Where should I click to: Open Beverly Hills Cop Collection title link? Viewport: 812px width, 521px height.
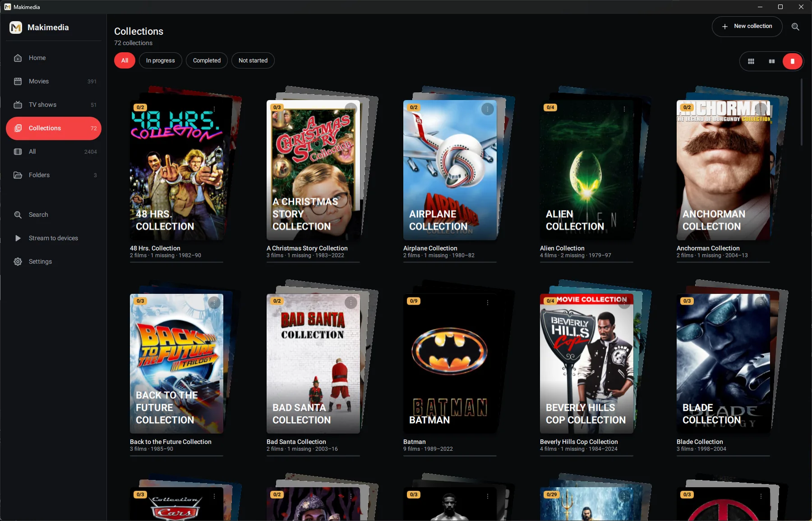(579, 442)
